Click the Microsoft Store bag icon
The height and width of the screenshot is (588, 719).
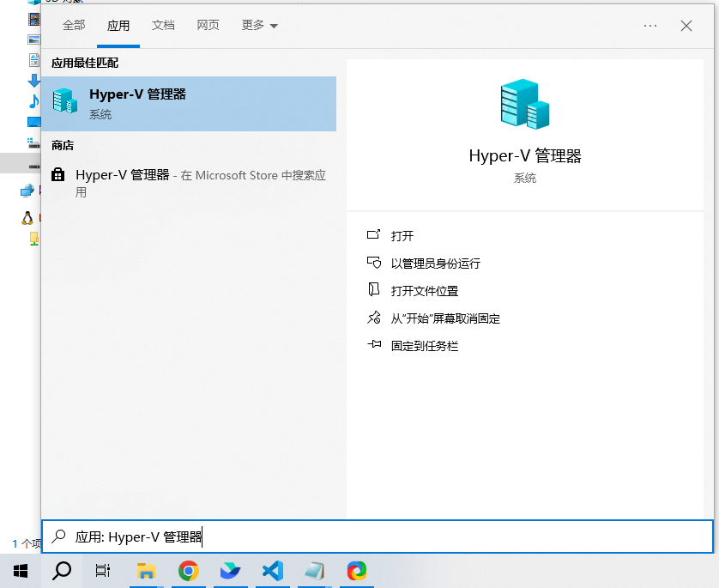point(57,175)
